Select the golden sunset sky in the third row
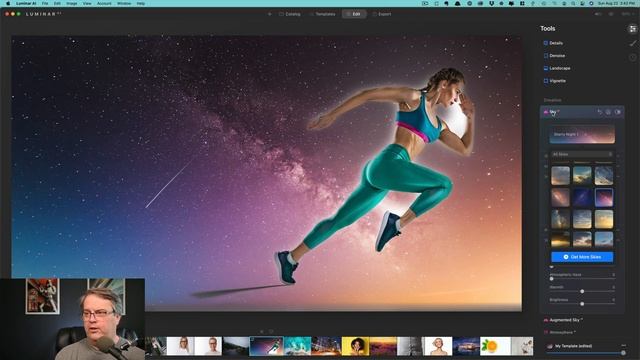The width and height of the screenshot is (640, 360). (x=604, y=220)
